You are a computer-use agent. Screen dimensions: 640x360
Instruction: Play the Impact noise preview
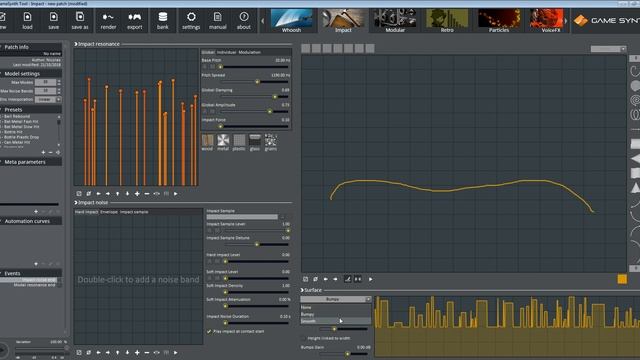coord(176,352)
